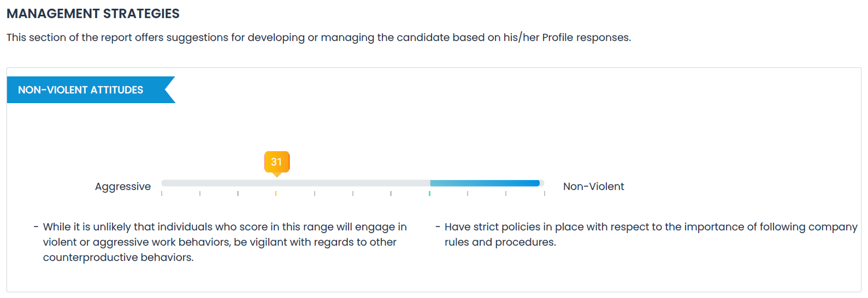Click the MANAGEMENT STRATEGIES heading
Screen dimensions: 868x298
click(x=93, y=14)
